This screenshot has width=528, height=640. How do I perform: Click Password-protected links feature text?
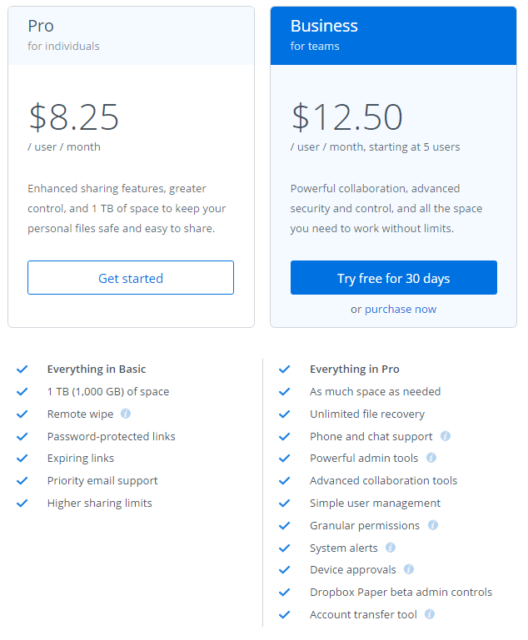[111, 436]
